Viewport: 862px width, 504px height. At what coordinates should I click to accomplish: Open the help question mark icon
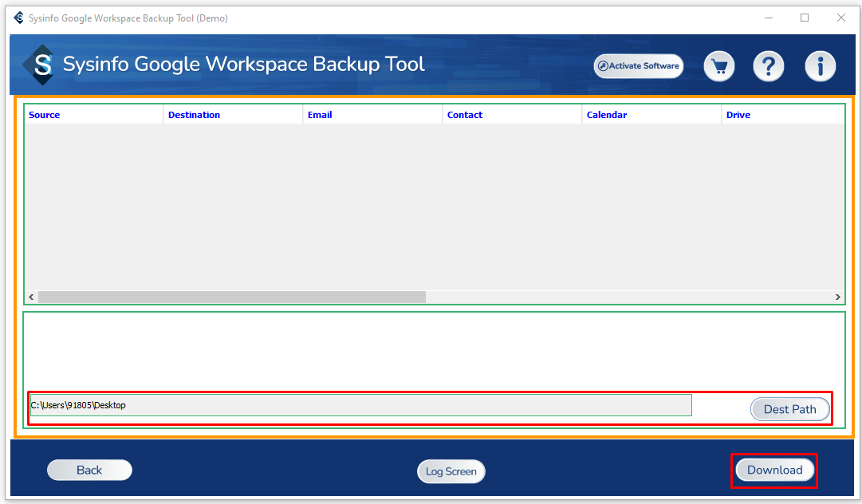pos(769,66)
